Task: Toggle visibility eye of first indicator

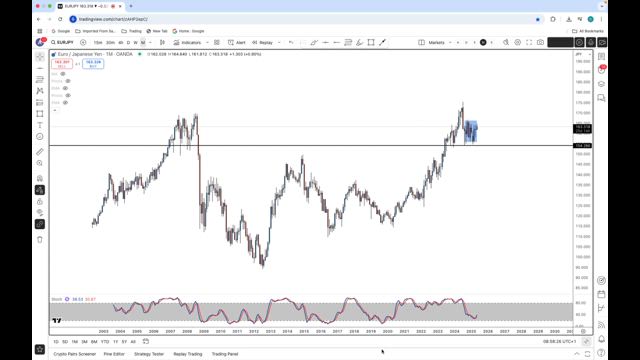Action: point(63,74)
